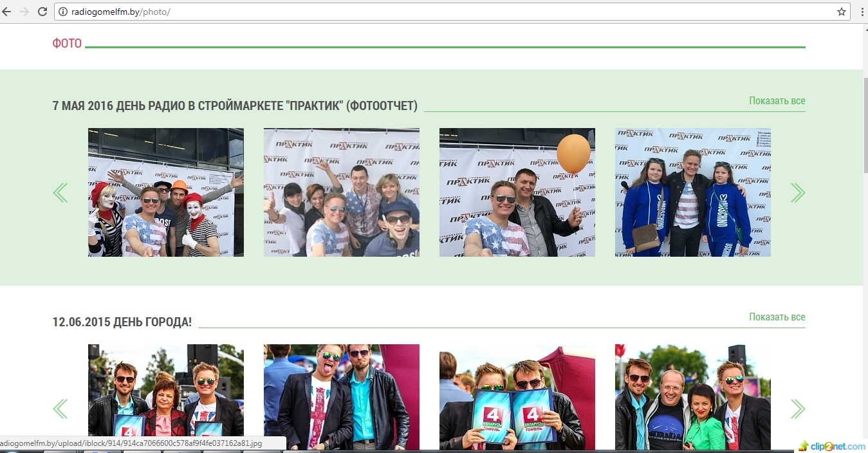Open the group selfie photo in the Практик gallery
This screenshot has width=868, height=453.
click(341, 192)
